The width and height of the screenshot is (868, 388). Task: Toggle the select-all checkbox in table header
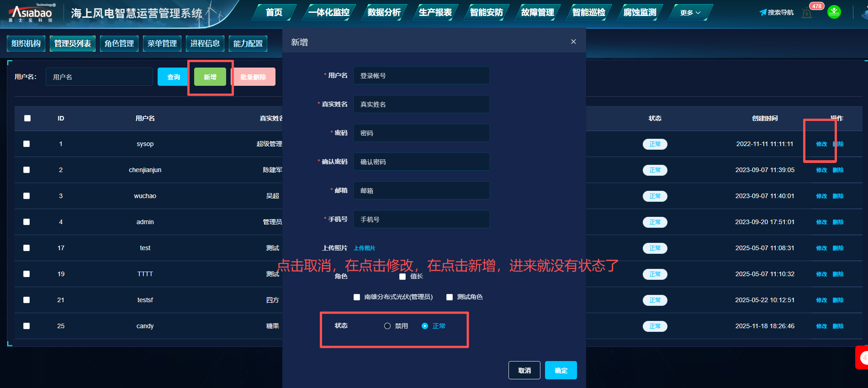27,118
